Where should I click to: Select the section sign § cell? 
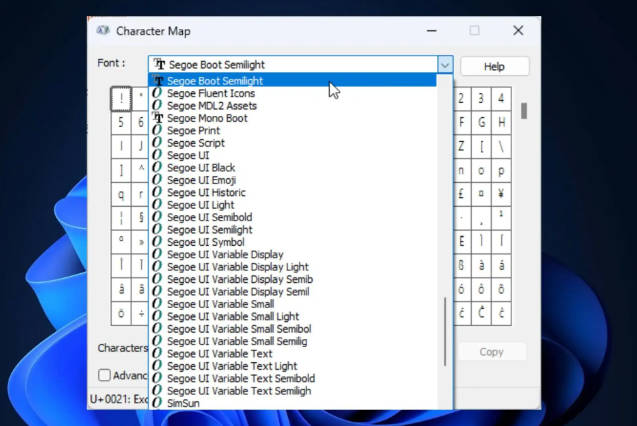[x=141, y=218]
